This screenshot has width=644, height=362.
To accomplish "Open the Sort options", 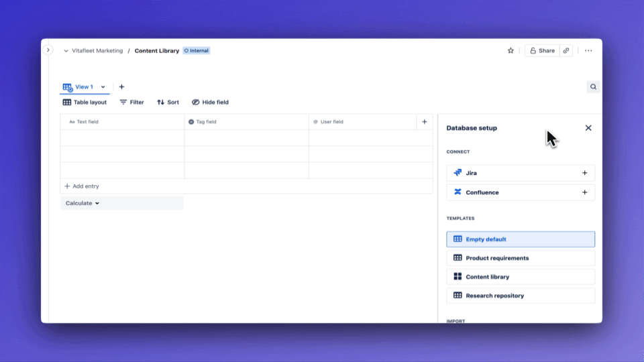I will [x=168, y=102].
